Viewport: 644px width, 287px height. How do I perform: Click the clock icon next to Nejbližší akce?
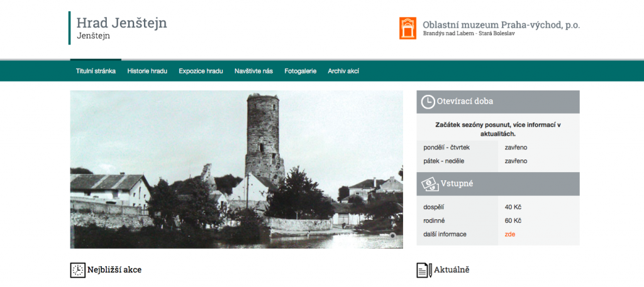point(77,270)
